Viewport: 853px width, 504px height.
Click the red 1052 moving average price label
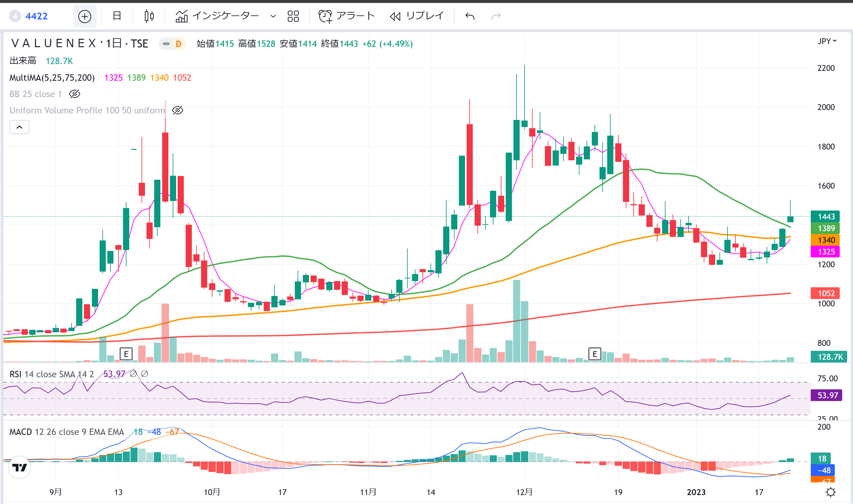pos(825,293)
